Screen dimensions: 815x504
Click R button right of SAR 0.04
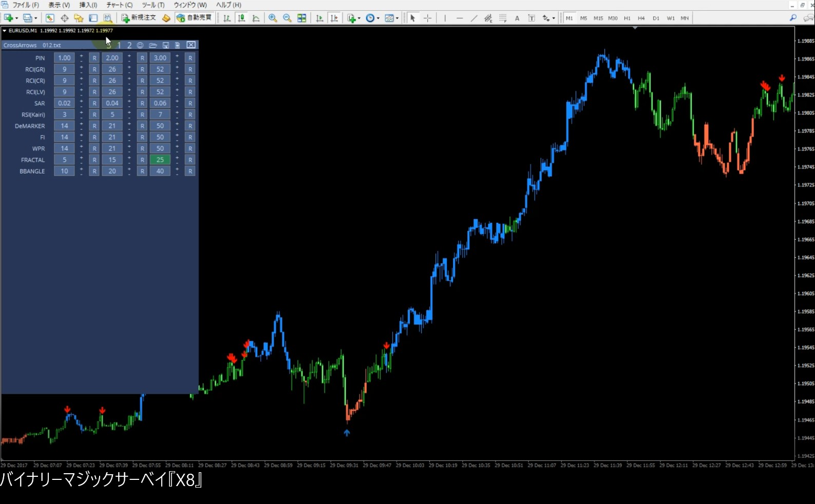[142, 103]
